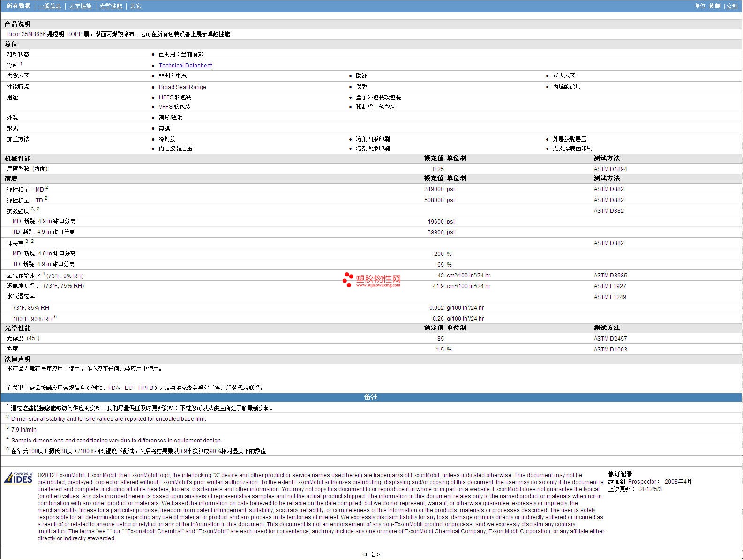The width and height of the screenshot is (743, 560).
Task: Click the ASTM F1249 test method
Action: pos(610,297)
